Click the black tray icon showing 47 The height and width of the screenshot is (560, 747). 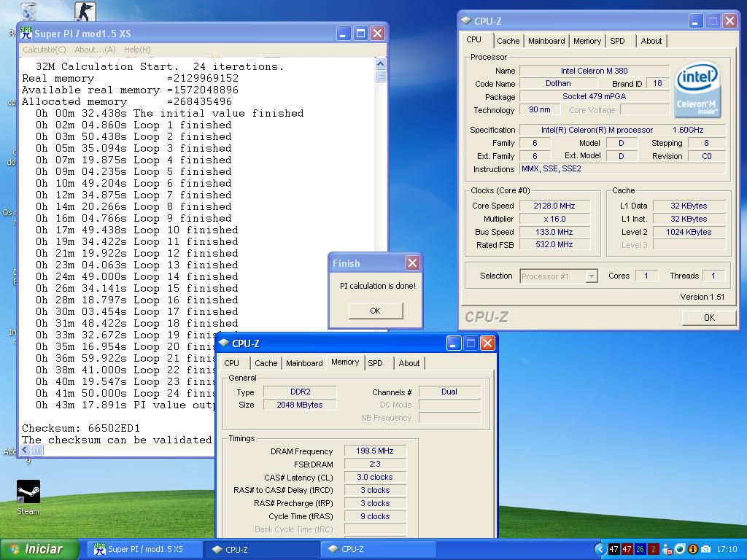pyautogui.click(x=614, y=549)
